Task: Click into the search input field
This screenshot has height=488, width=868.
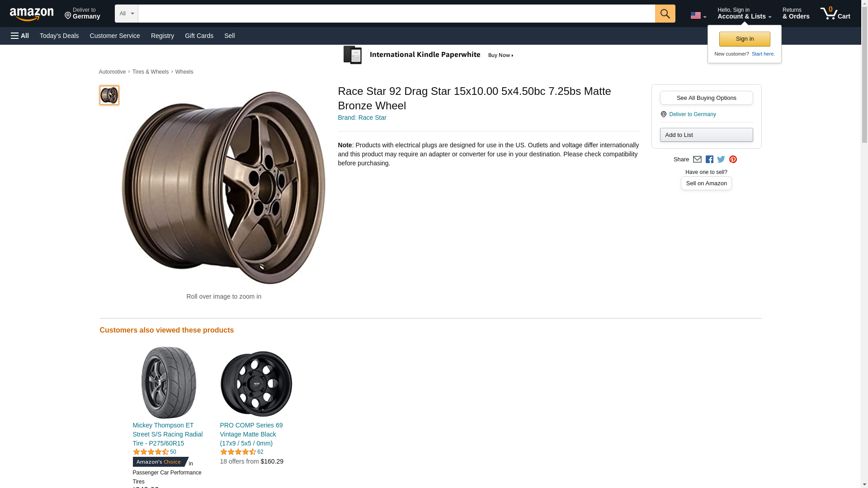Action: pyautogui.click(x=396, y=14)
